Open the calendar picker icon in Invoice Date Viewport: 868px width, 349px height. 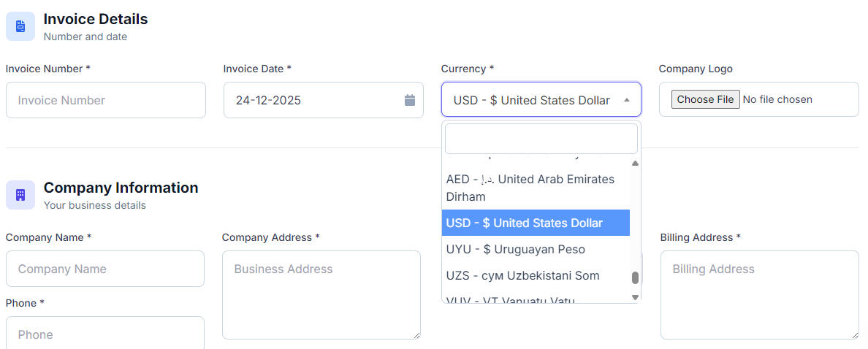pos(410,100)
